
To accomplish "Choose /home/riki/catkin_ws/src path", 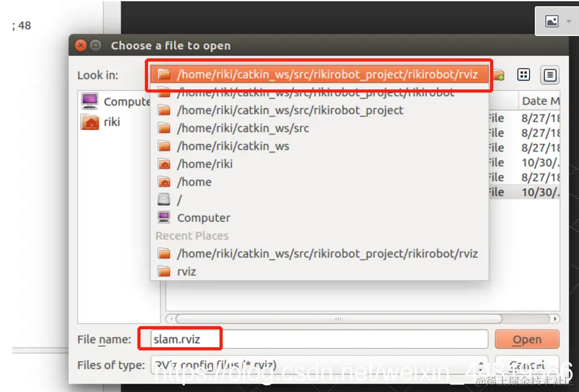I will click(320, 128).
